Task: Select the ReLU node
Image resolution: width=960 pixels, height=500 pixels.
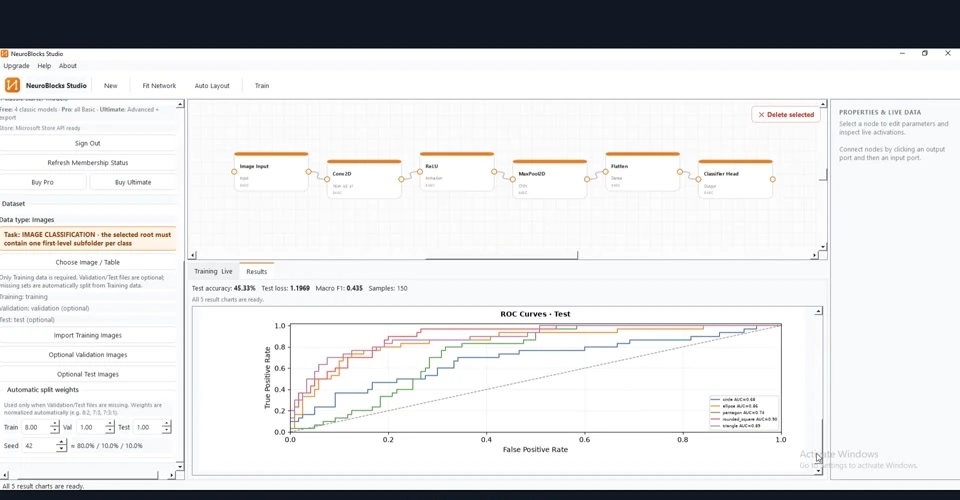Action: click(457, 172)
